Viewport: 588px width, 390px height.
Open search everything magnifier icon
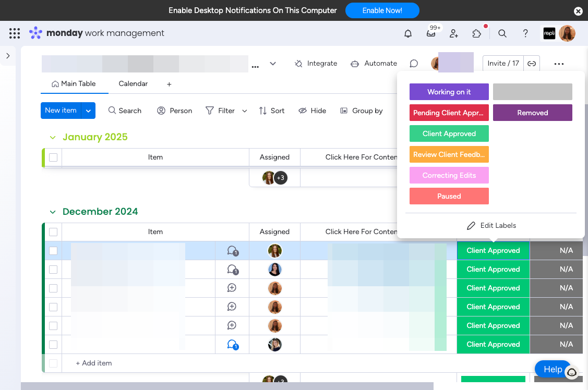coord(502,33)
